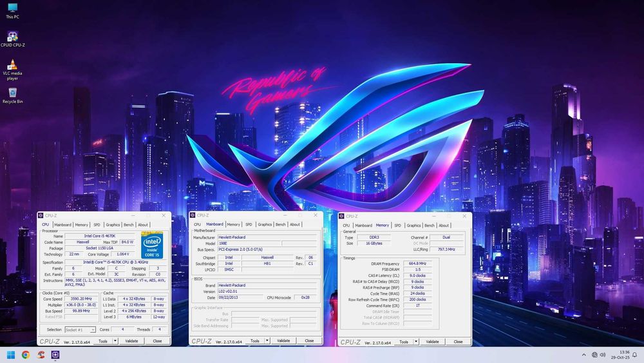This screenshot has width=644, height=363.
Task: Open the About tab in the Memory tab window
Action: tap(444, 225)
